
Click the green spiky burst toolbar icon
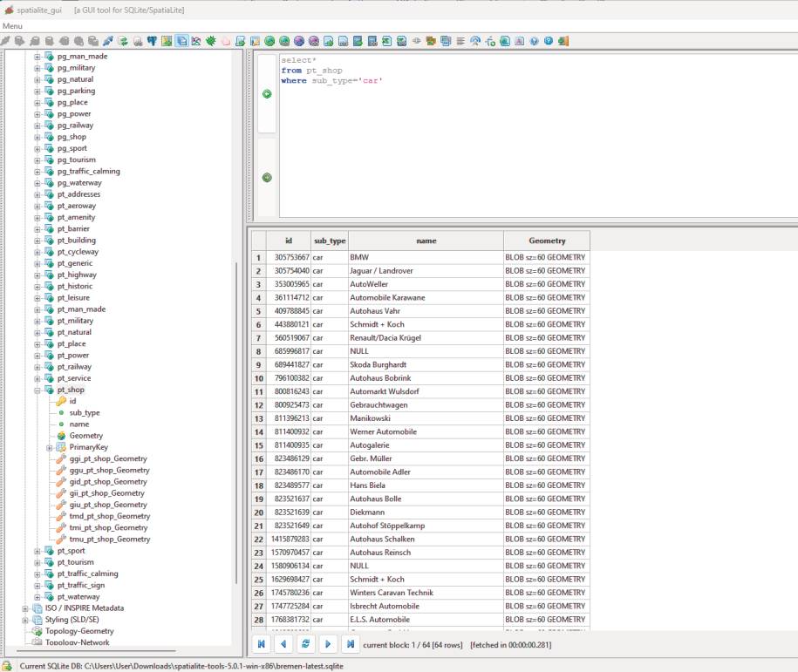pos(211,41)
